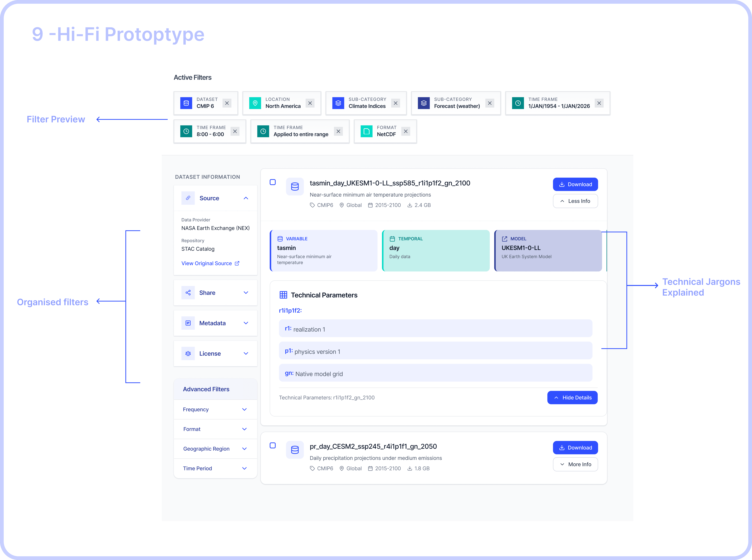Click the tasmin dataset database icon
The height and width of the screenshot is (560, 752).
point(295,186)
